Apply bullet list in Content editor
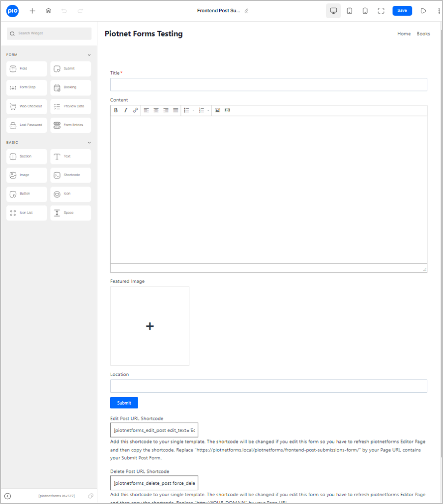This screenshot has width=443, height=504. coord(186,110)
